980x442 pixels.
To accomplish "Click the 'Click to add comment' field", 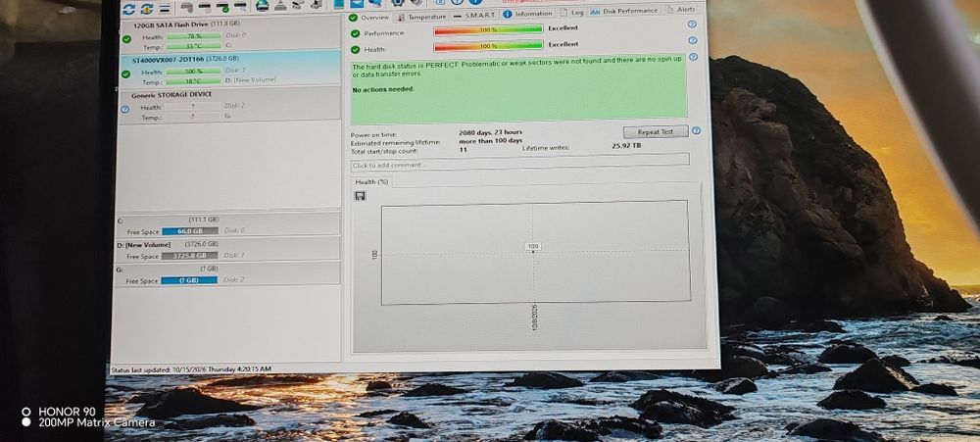I will tap(520, 161).
